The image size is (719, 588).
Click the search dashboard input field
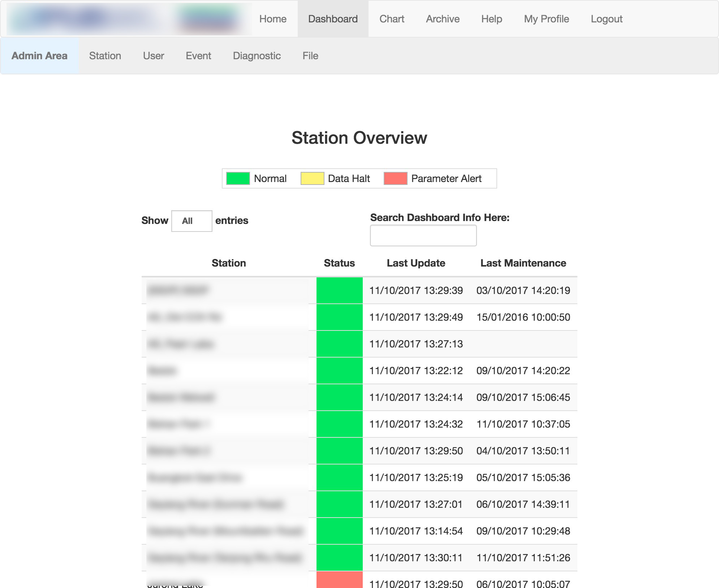423,235
